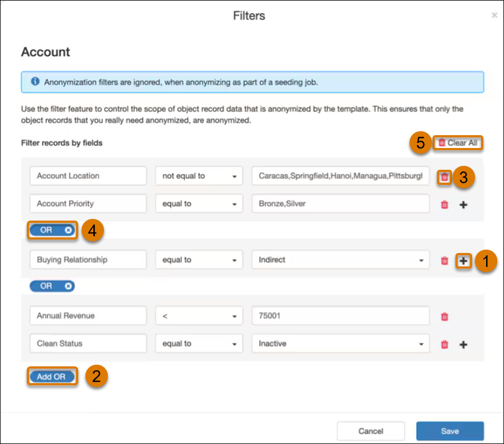Edit the Caracas,Springfield,Hanoi value field

pos(340,176)
